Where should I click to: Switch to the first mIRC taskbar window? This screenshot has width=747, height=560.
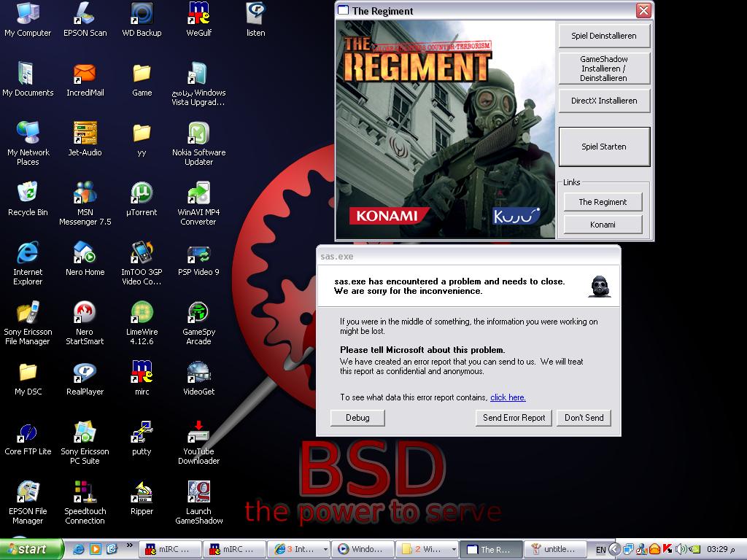coord(169,549)
